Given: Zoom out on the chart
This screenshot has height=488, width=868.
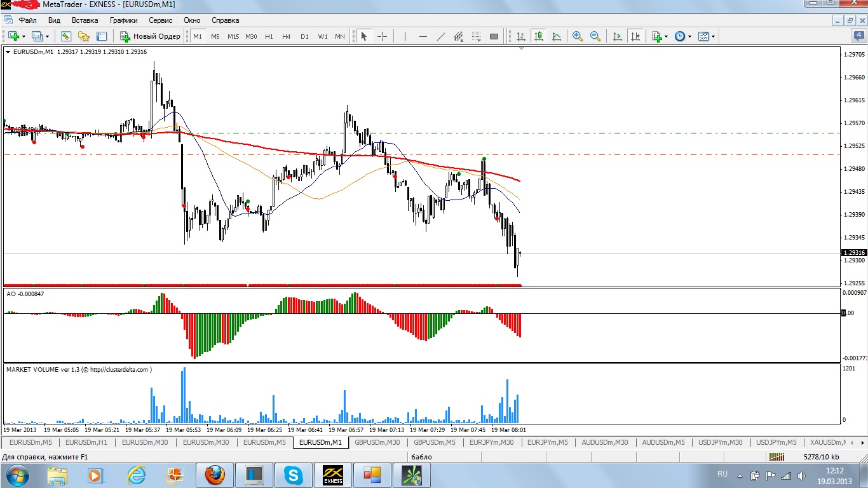Looking at the screenshot, I should (595, 36).
